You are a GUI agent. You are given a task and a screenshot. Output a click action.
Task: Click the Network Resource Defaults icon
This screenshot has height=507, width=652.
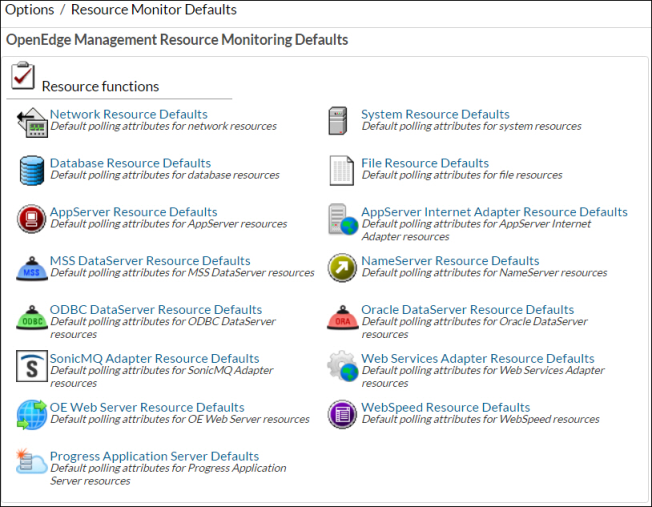tap(32, 122)
